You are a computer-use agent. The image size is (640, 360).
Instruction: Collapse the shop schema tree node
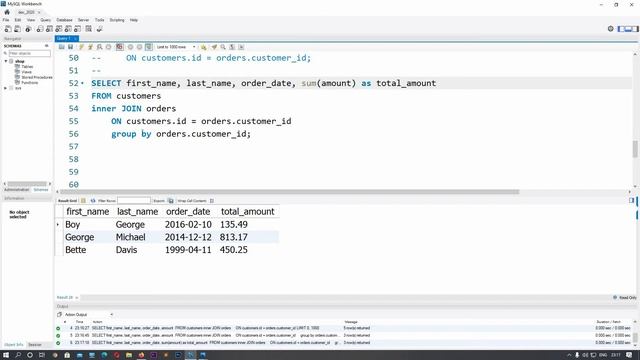tap(6, 61)
